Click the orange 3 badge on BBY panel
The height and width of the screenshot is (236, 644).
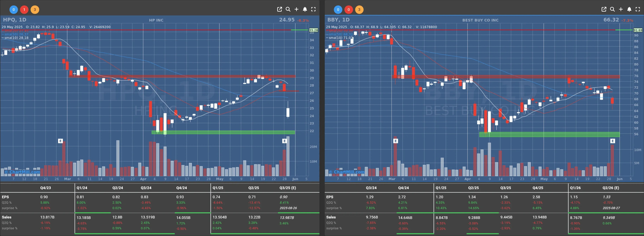359,10
